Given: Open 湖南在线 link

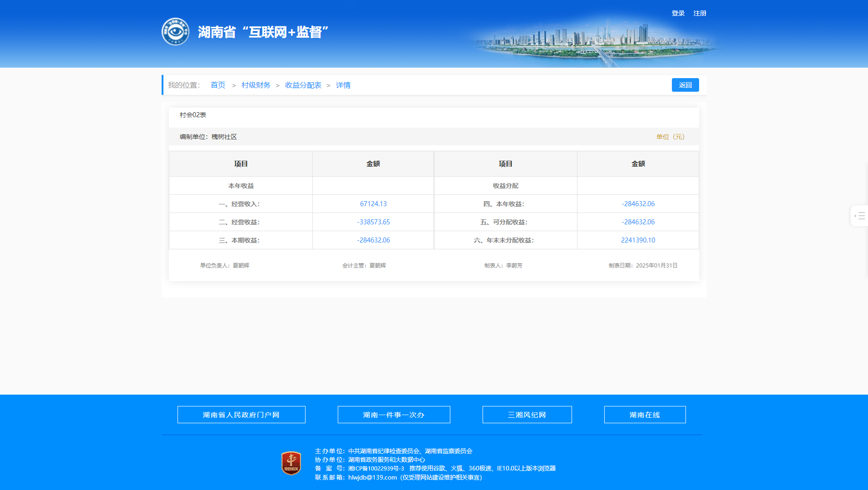Looking at the screenshot, I should point(645,415).
